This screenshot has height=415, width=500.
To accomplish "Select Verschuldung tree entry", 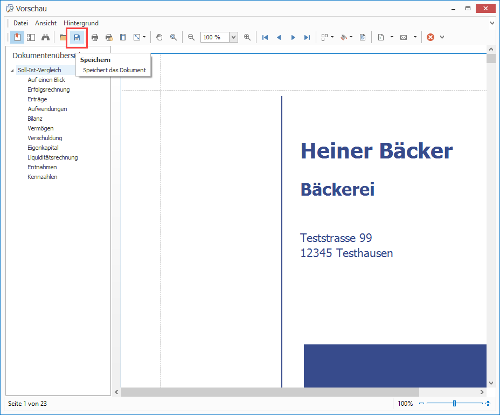I will 45,138.
